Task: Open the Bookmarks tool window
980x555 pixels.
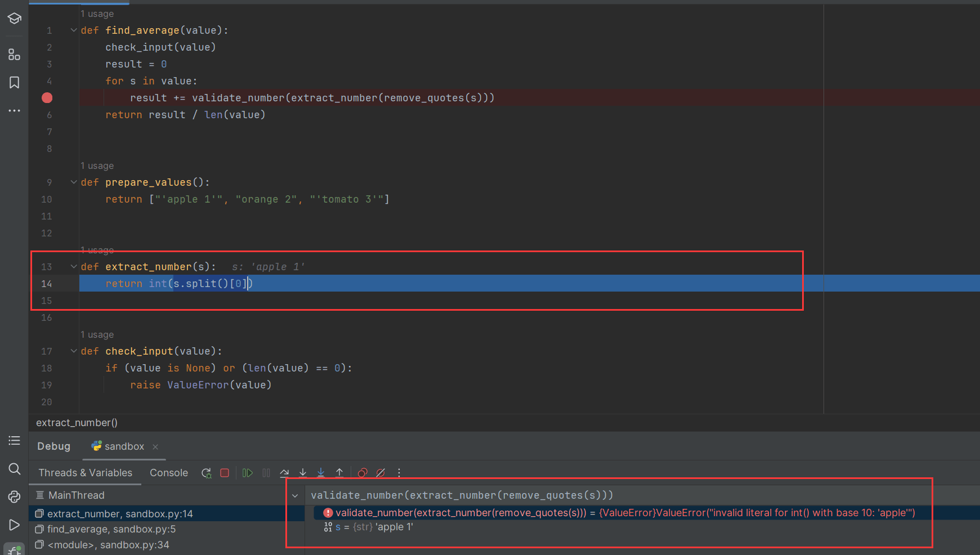Action: pos(14,83)
